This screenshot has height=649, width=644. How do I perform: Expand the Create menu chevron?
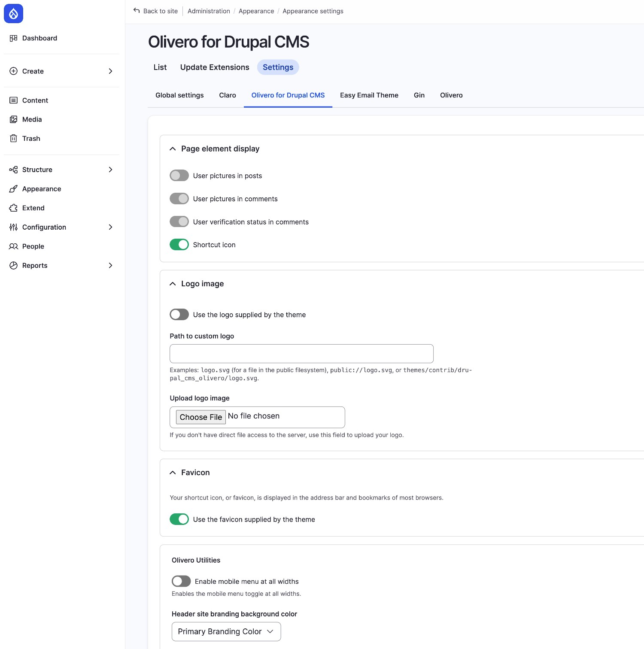[110, 71]
